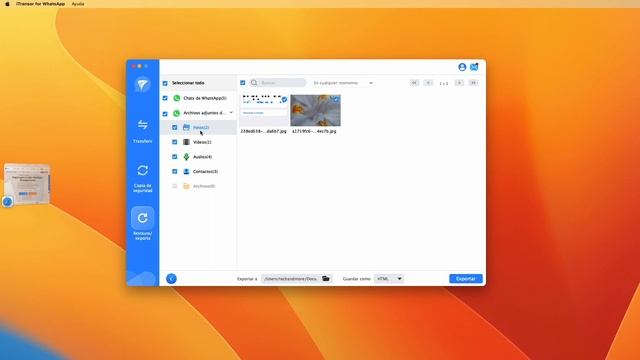
Task: Open the Apple menu
Action: [7, 4]
